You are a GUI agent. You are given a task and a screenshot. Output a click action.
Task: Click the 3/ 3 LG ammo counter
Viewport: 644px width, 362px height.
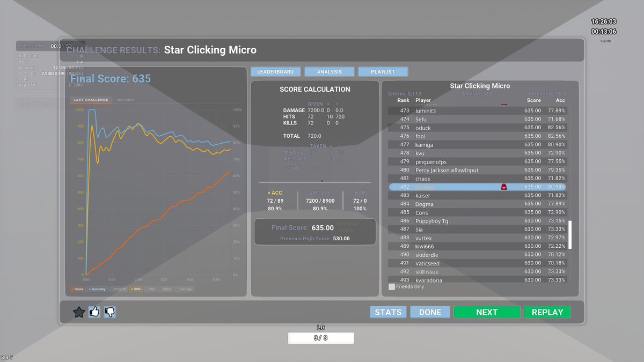320,338
